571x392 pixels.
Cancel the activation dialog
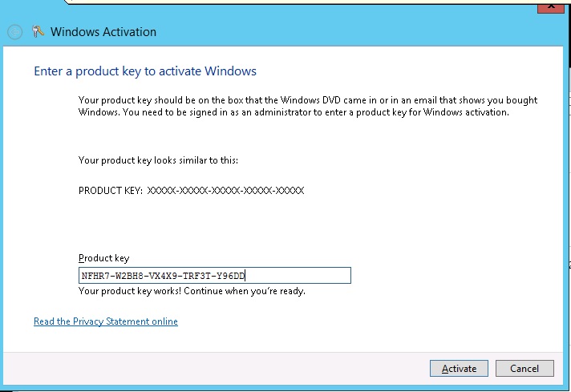[x=524, y=369]
